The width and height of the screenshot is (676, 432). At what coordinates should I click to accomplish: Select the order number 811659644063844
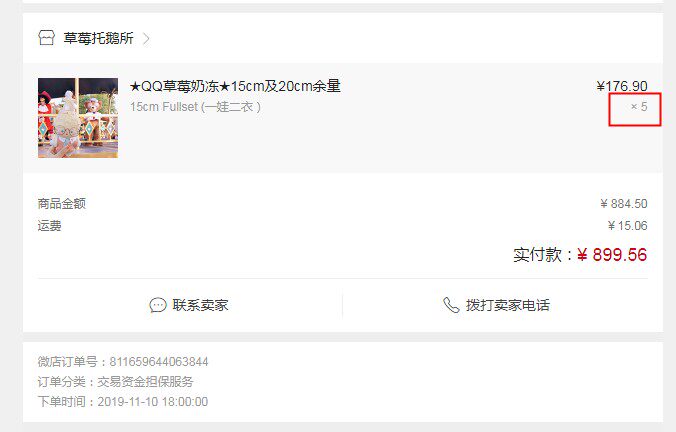[159, 361]
